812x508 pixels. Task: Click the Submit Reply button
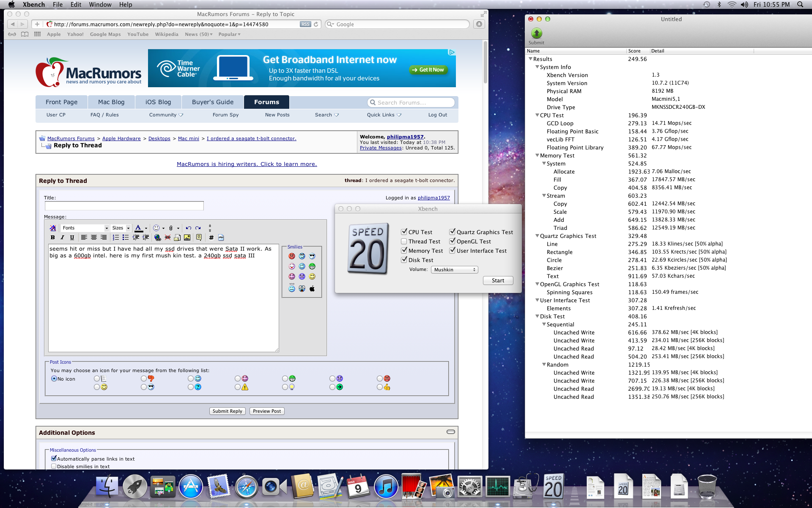[x=228, y=411]
